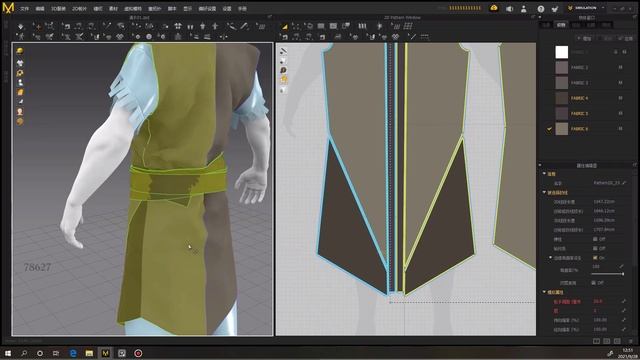Click the M icon on FABRIC 2 row
This screenshot has width=640, height=360.
coord(620,67)
